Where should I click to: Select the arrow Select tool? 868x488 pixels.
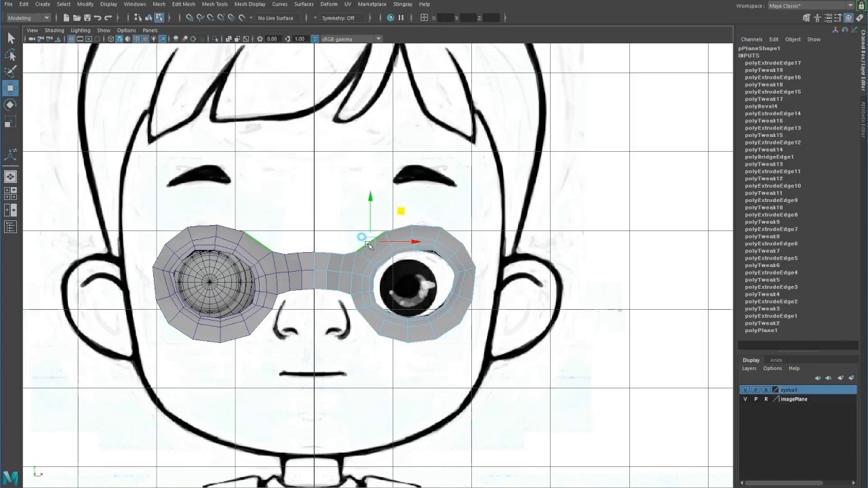[x=11, y=39]
